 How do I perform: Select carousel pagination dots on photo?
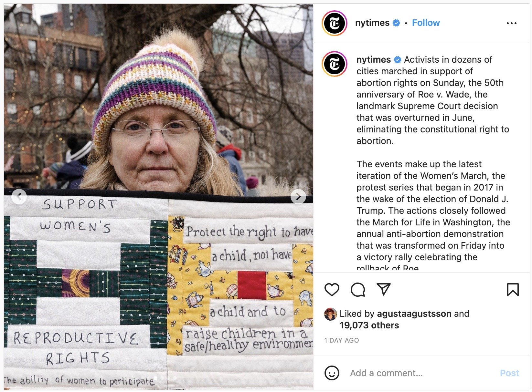point(165,378)
